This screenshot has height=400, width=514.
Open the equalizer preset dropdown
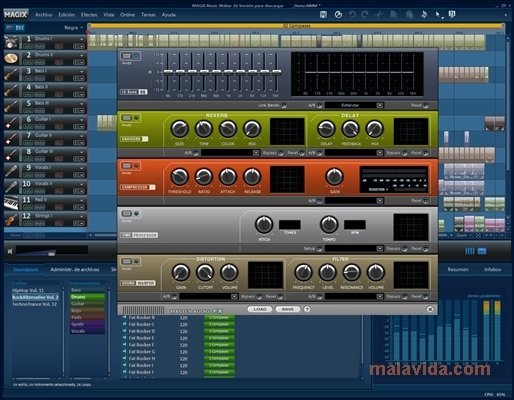pyautogui.click(x=380, y=105)
